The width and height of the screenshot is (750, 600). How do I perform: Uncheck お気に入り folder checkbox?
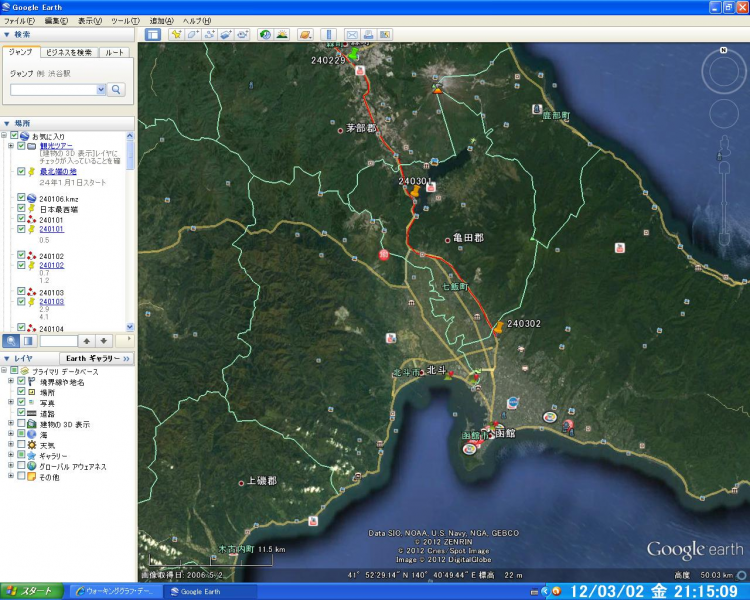14,136
